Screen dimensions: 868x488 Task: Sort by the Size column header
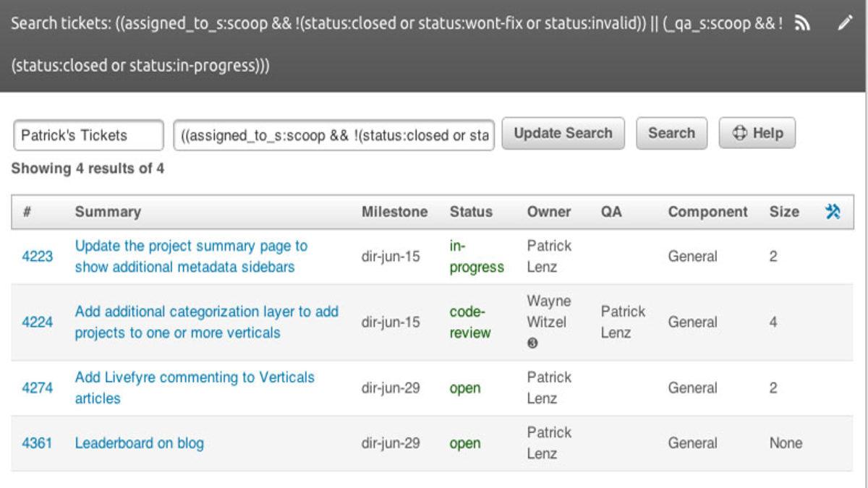point(785,212)
